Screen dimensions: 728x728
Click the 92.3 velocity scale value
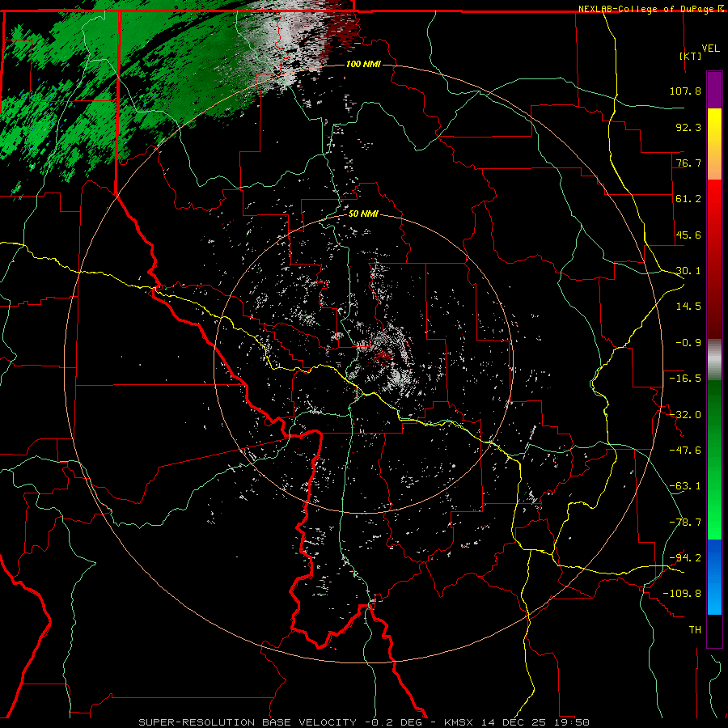[688, 127]
